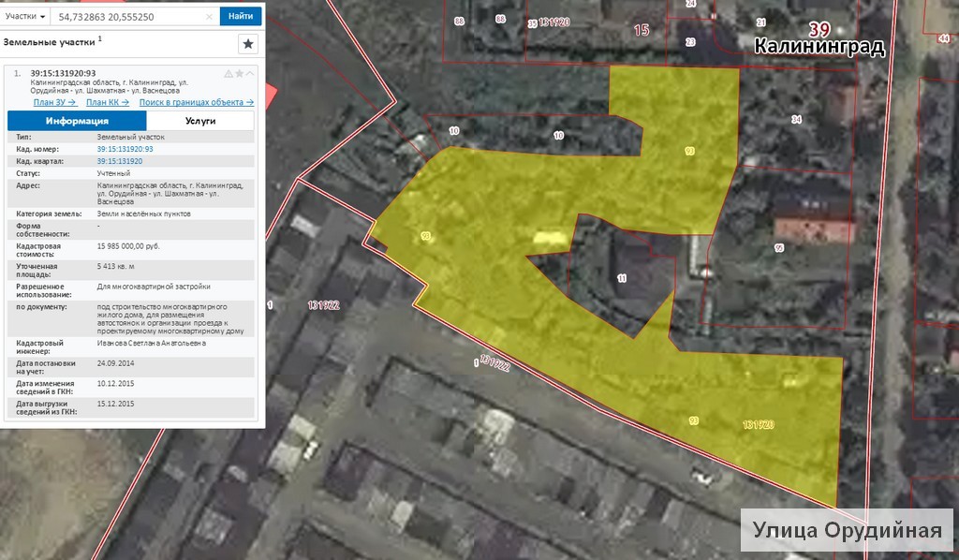This screenshot has width=959, height=560.
Task: Mark parcel 39:15:131920:93 as favorite
Action: [239, 73]
